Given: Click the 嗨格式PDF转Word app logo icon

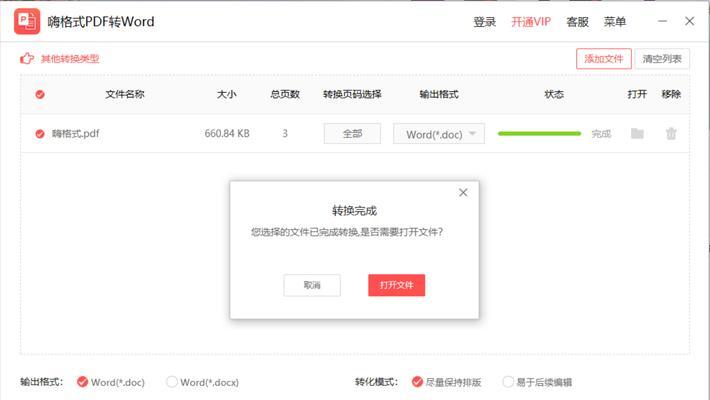Looking at the screenshot, I should 27,21.
